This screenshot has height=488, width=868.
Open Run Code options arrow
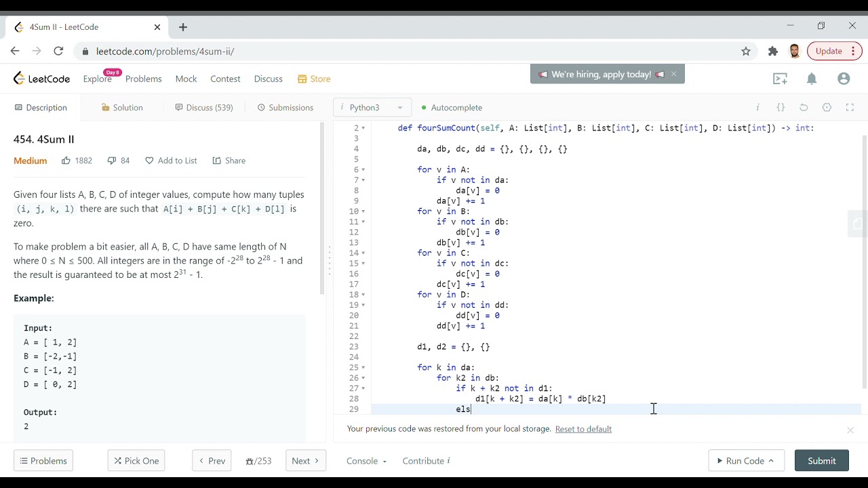click(x=771, y=461)
